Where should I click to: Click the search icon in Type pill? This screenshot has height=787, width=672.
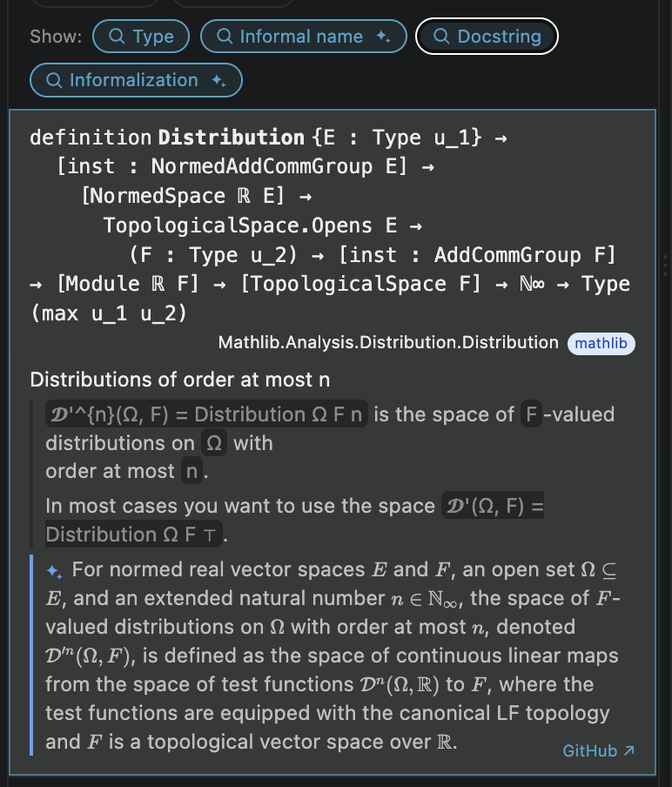(x=117, y=37)
